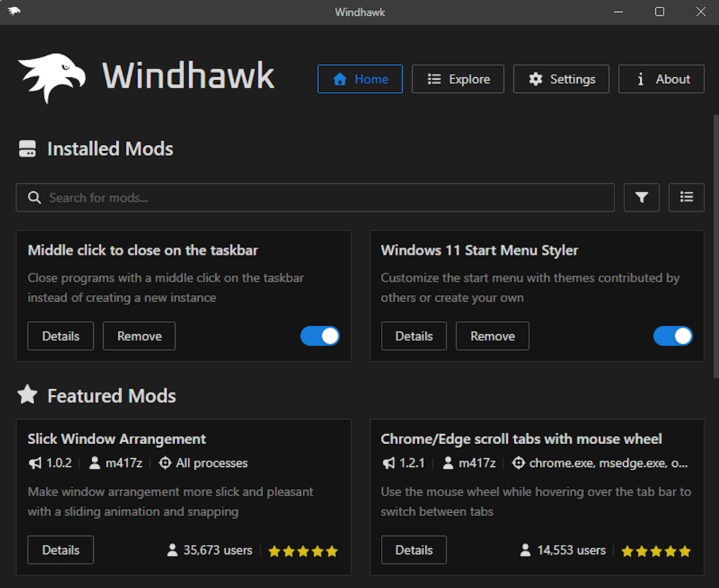
Task: Click the 14,553 users count
Action: coord(571,550)
